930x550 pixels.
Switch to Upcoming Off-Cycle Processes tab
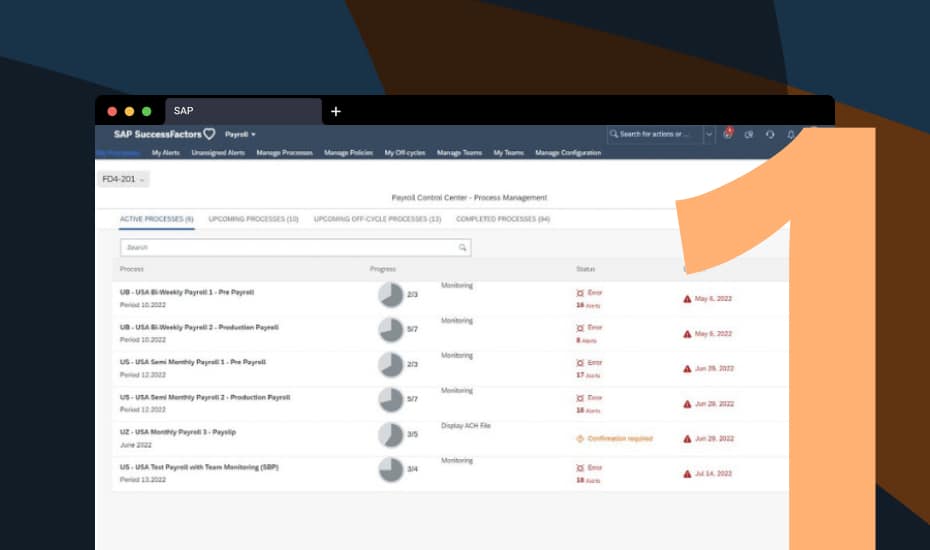[377, 219]
